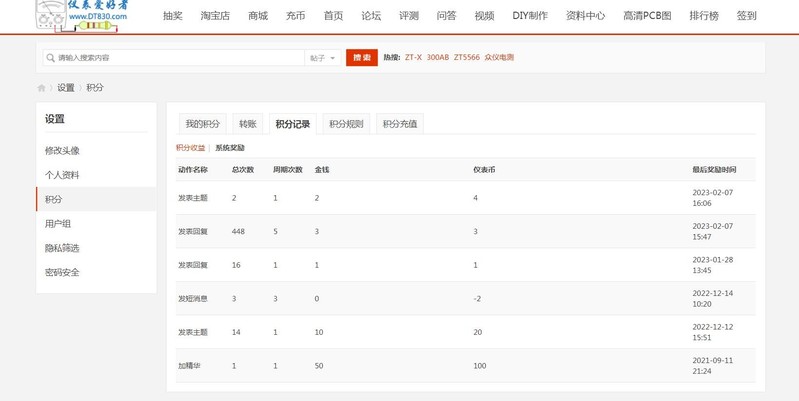
Task: Click the DT830 site logo
Action: 82,16
